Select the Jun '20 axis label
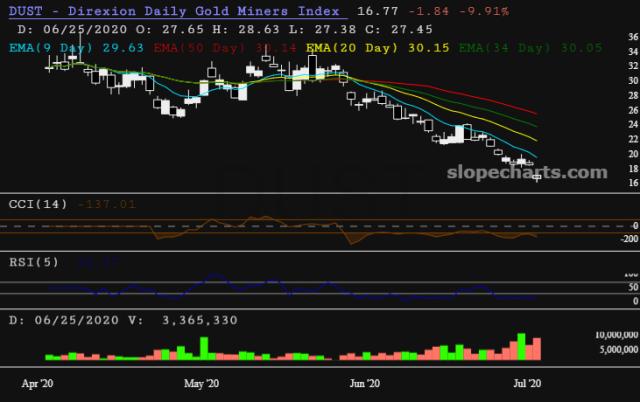This screenshot has width=640, height=402. [365, 384]
